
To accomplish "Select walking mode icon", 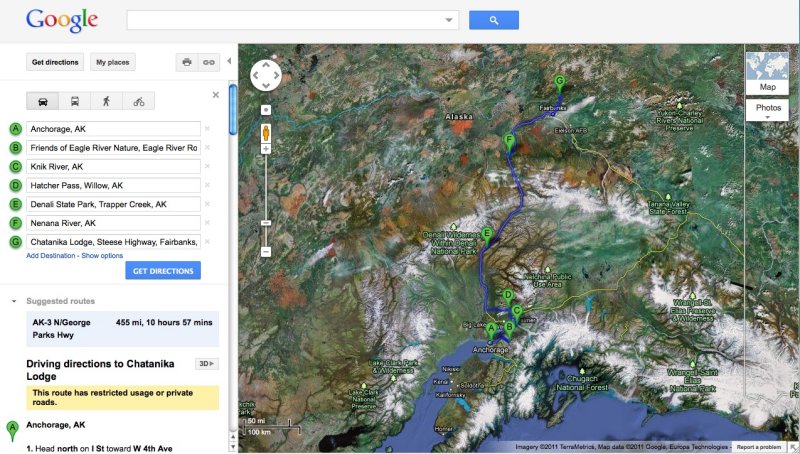I will (x=106, y=101).
